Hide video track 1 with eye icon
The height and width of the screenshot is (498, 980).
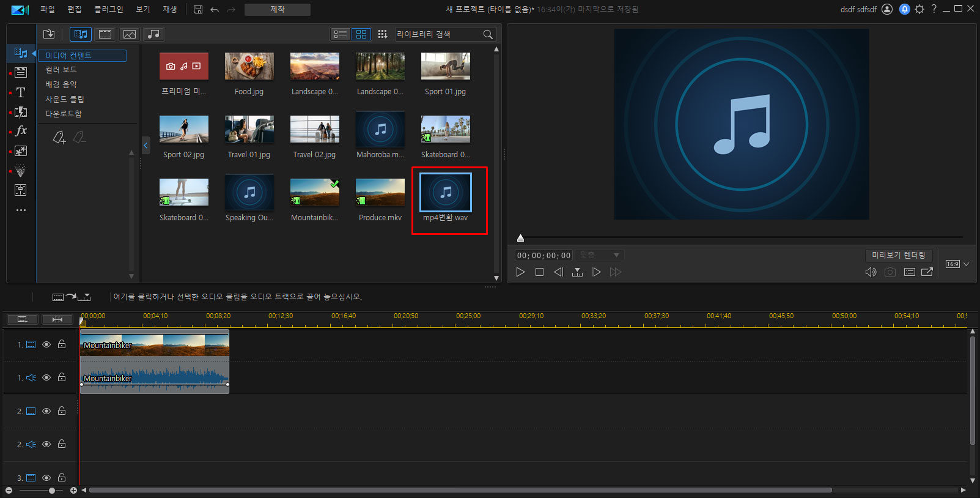coord(46,344)
